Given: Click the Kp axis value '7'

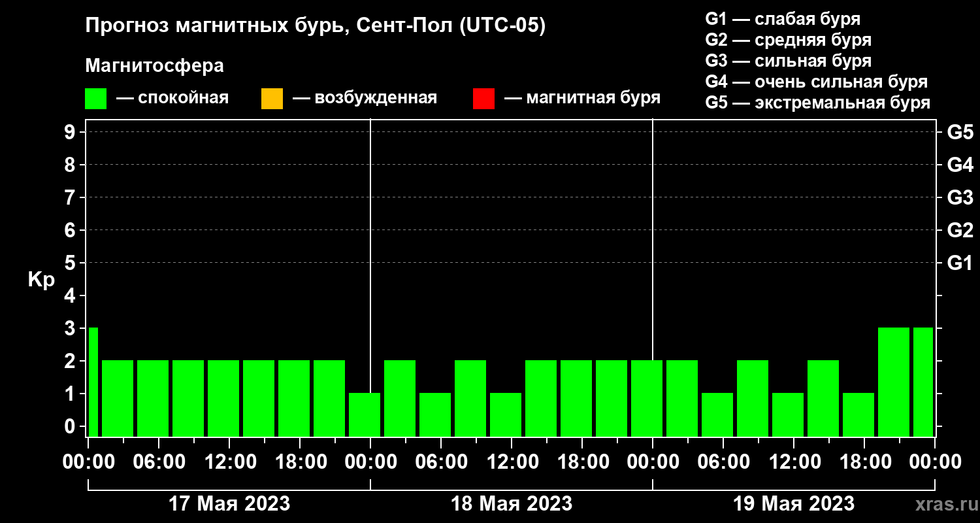Looking at the screenshot, I should tap(71, 197).
